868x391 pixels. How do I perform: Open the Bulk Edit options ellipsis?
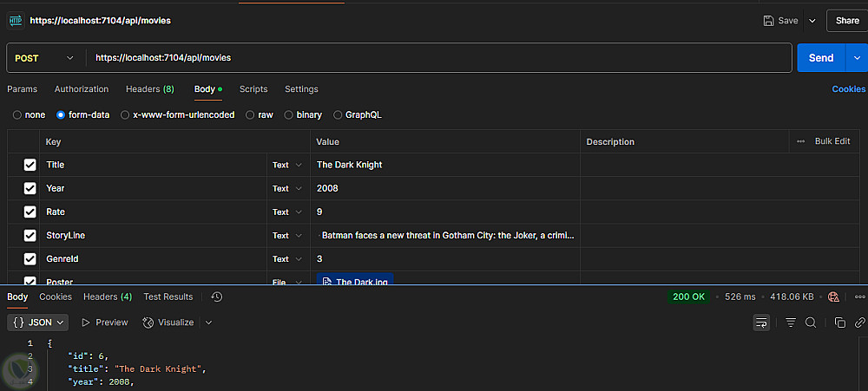click(x=800, y=141)
